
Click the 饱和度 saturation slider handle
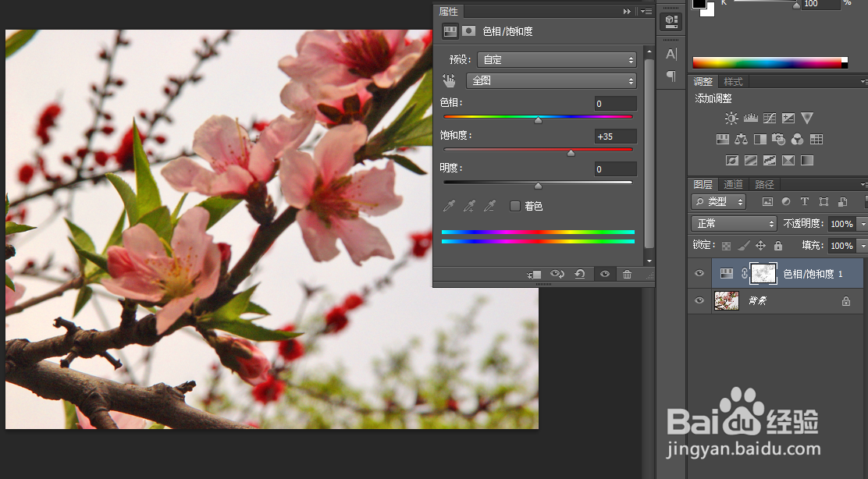point(571,153)
